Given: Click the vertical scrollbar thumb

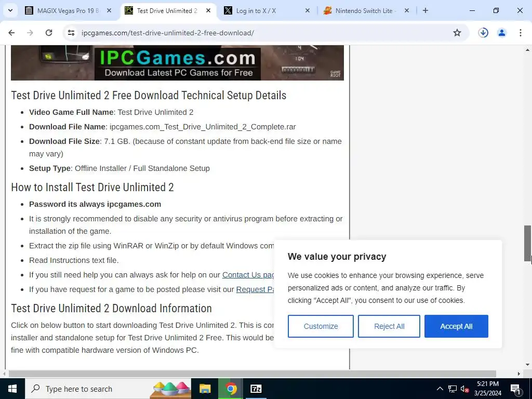Looking at the screenshot, I should pos(527,243).
